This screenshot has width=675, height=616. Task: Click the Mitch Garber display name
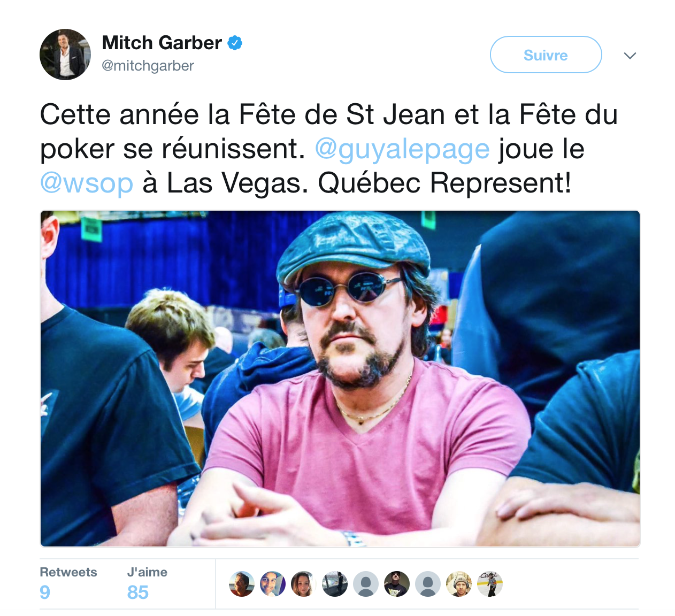click(x=162, y=43)
